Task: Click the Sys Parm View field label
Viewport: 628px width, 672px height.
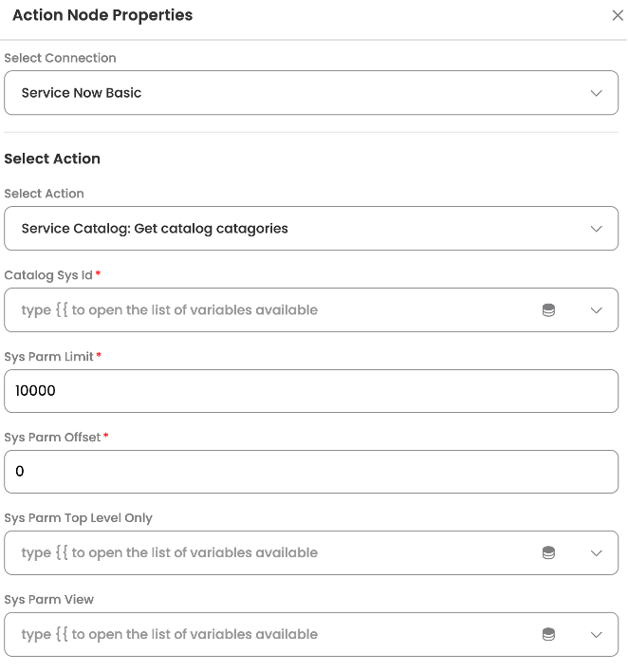Action: pos(48,600)
